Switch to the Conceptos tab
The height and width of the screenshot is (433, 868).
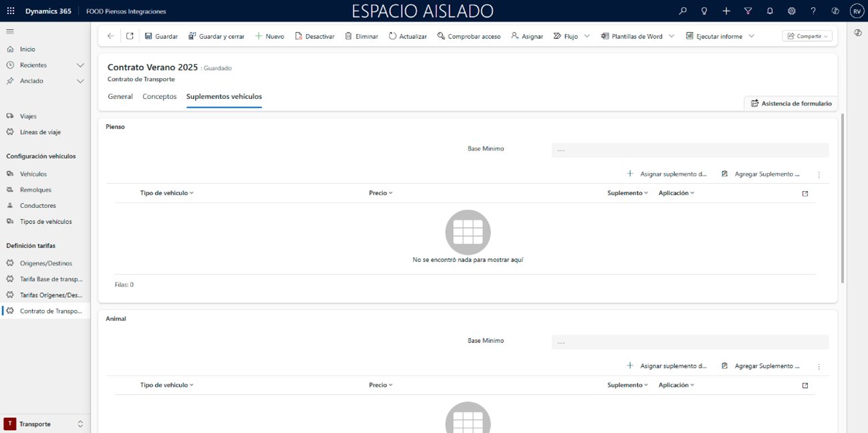pyautogui.click(x=159, y=96)
